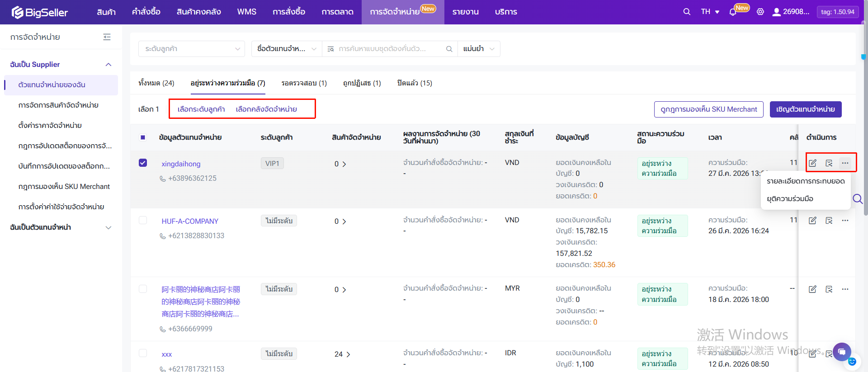
Task: Select ยุติความร่วมมือ from the popup menu
Action: coord(790,199)
